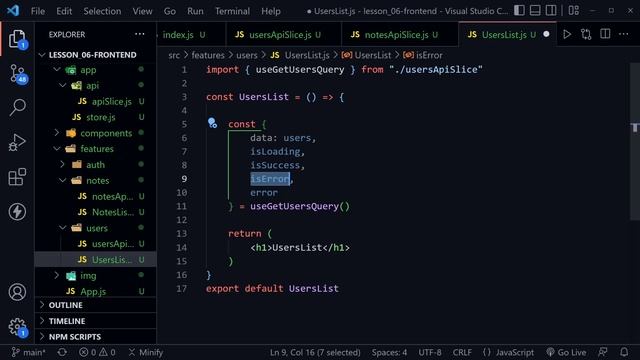The height and width of the screenshot is (360, 640).
Task: Open NotesLis... file in explorer
Action: 96,212
